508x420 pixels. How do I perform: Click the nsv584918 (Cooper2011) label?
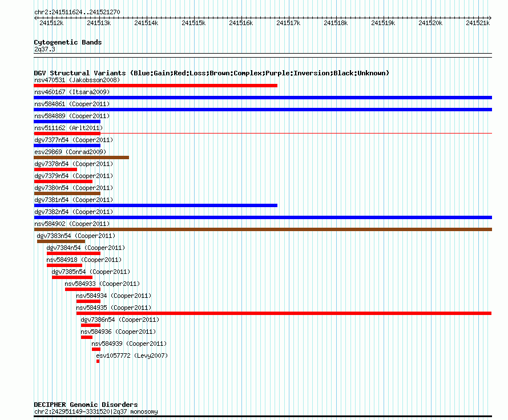(x=84, y=260)
